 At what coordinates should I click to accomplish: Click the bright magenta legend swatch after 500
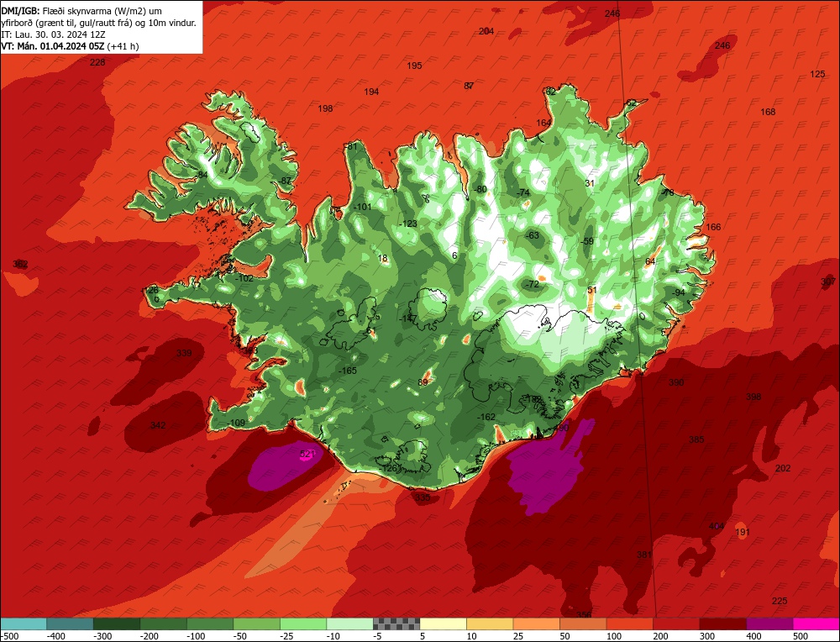[816, 624]
